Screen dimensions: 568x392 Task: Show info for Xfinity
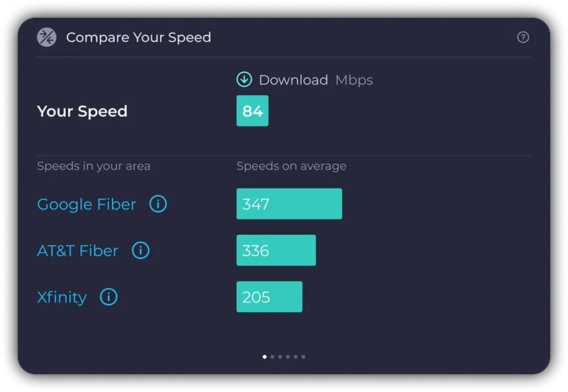pos(109,297)
